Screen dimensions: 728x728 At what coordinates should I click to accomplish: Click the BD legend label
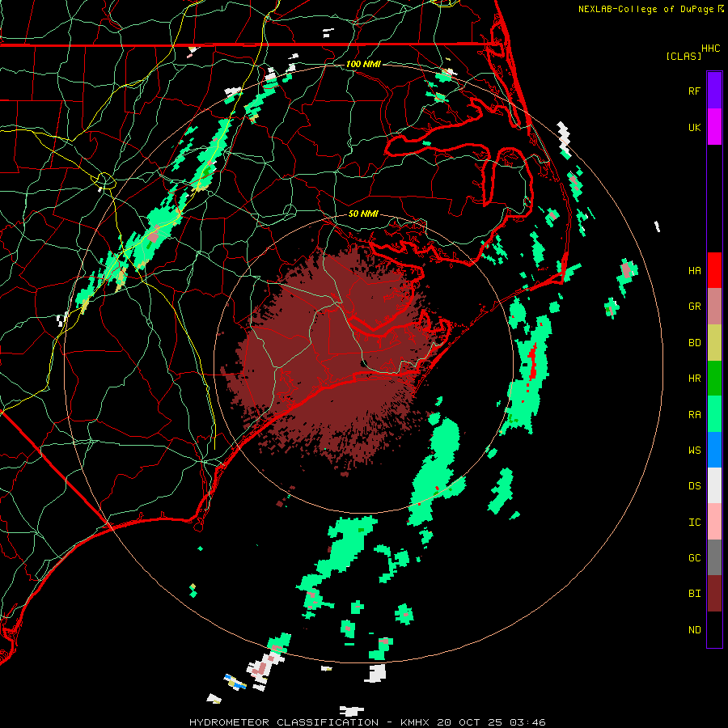(x=694, y=343)
